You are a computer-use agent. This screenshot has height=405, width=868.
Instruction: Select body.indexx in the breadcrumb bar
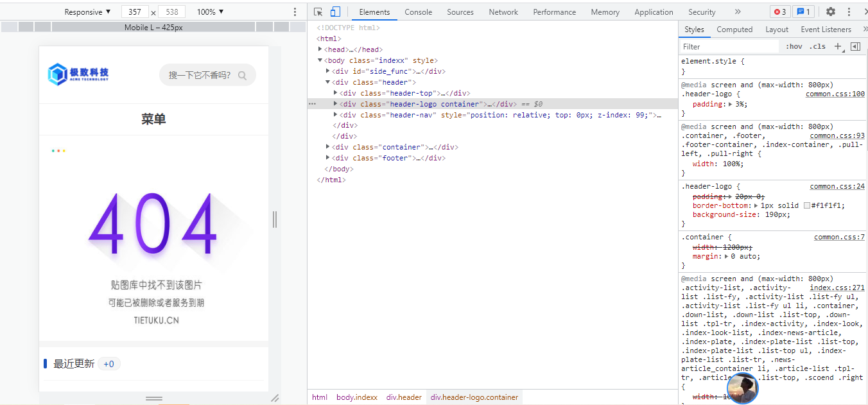pyautogui.click(x=356, y=397)
